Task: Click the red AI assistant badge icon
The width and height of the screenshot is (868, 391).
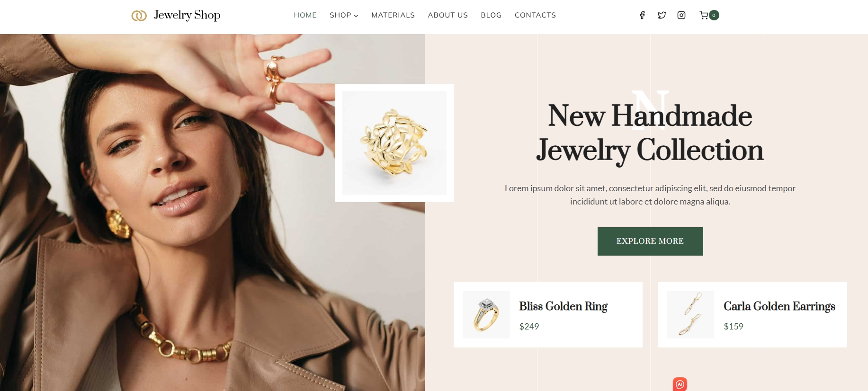Action: point(680,384)
